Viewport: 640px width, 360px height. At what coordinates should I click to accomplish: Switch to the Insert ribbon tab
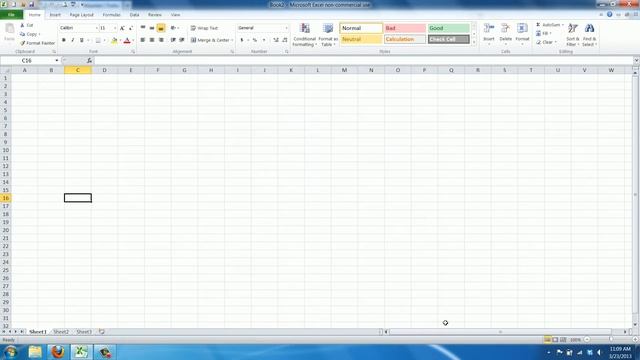tap(55, 15)
